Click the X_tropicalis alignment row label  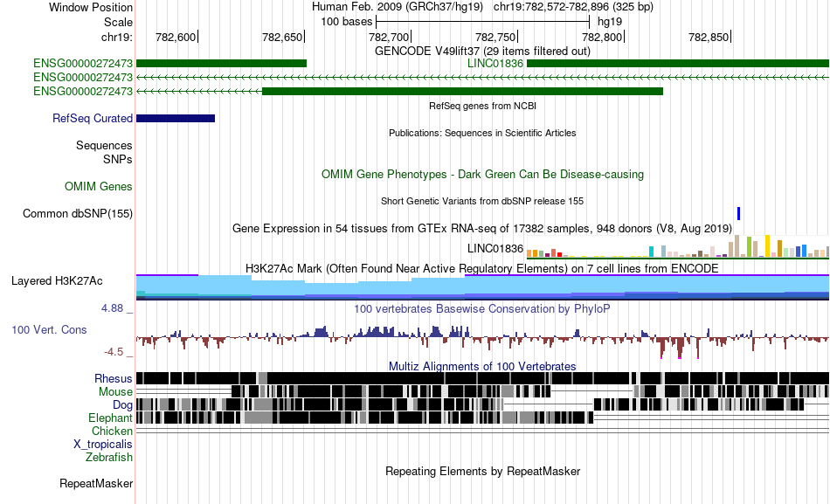[x=103, y=445]
